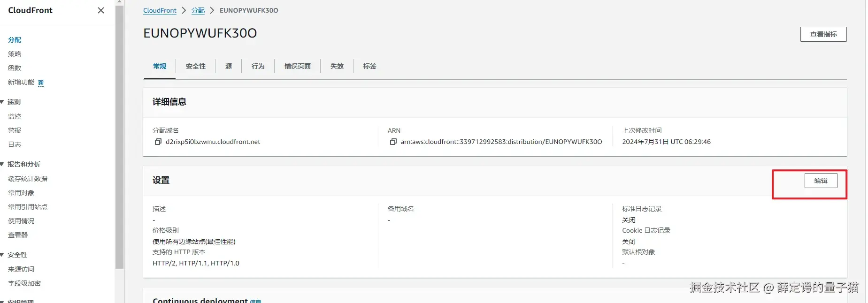Viewport: 868px width, 303px height.
Task: Click the 使用所有边缘站点(最佳性能) value
Action: [194, 242]
